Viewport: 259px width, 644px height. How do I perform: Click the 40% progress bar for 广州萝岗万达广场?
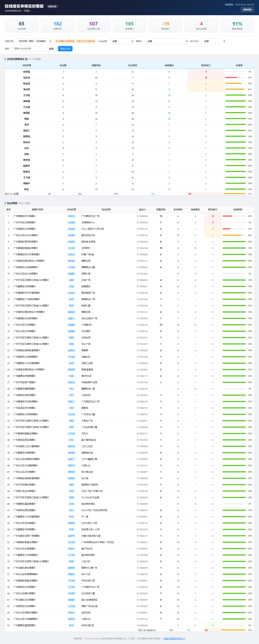[x=234, y=216]
